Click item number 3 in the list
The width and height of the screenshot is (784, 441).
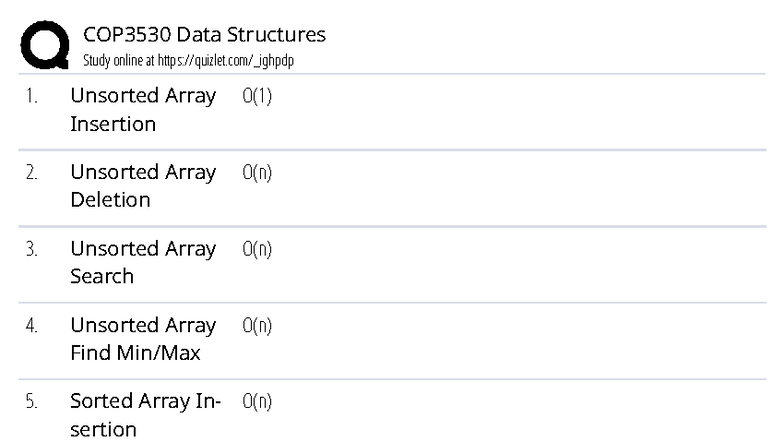[x=31, y=249]
